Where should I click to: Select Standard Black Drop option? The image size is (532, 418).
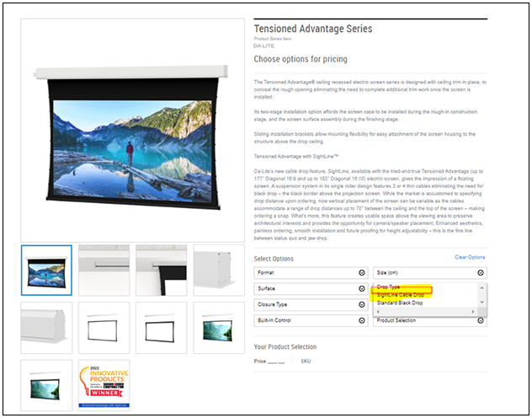pyautogui.click(x=400, y=303)
